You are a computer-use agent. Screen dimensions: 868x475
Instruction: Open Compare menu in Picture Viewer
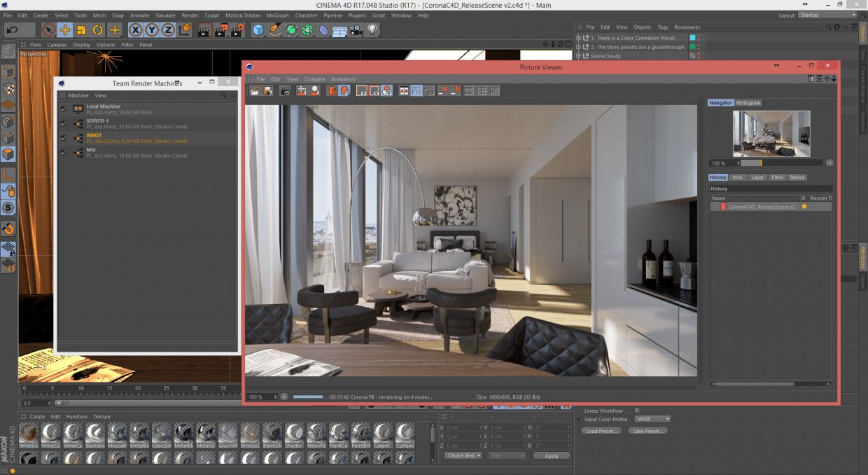click(314, 79)
